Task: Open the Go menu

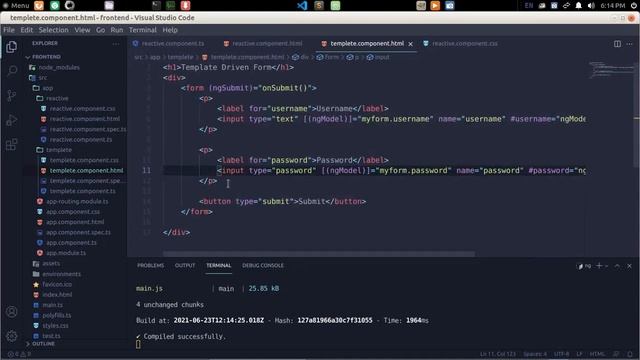Action: (100, 30)
